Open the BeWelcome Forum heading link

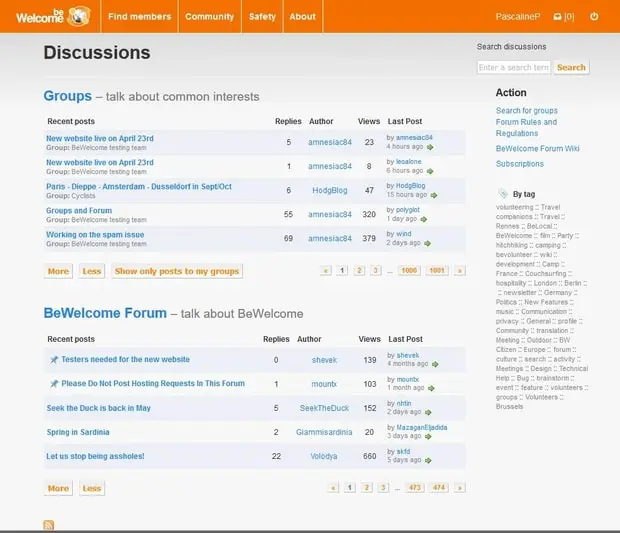[x=105, y=313]
